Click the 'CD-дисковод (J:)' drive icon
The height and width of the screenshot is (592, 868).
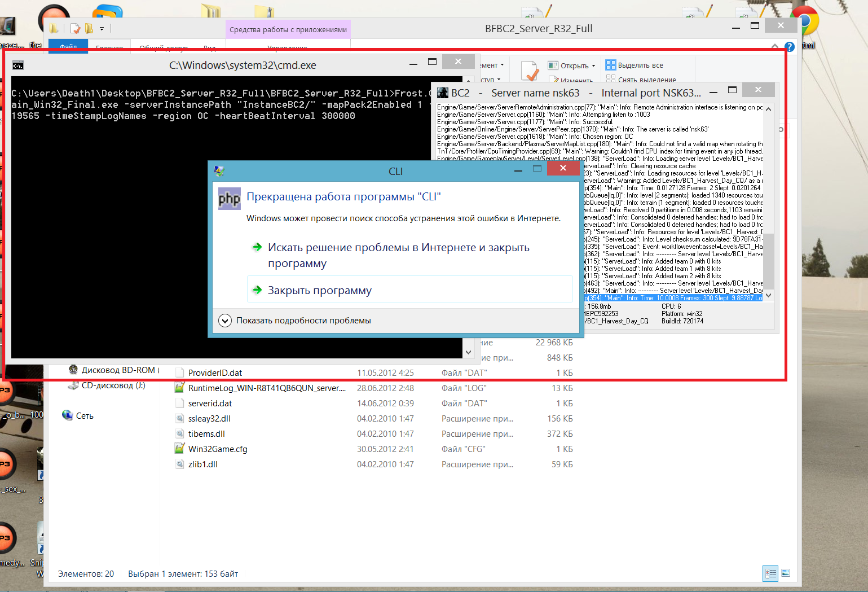pos(73,385)
